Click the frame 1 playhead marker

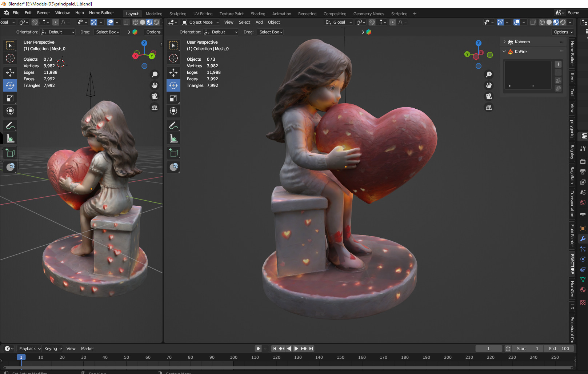[21, 357]
